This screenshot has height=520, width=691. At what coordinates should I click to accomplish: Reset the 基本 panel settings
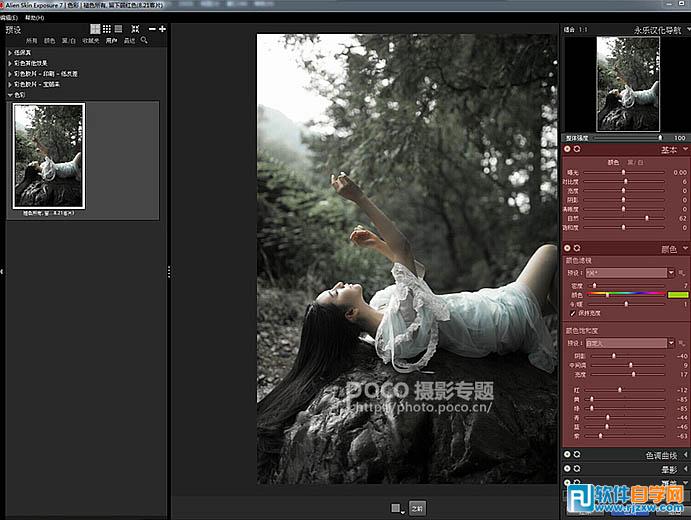(577, 149)
